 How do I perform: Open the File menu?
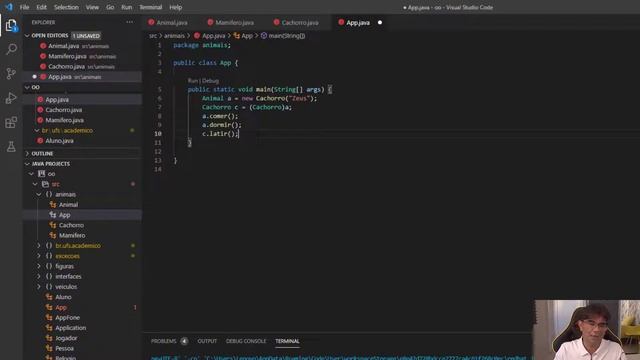[24, 7]
